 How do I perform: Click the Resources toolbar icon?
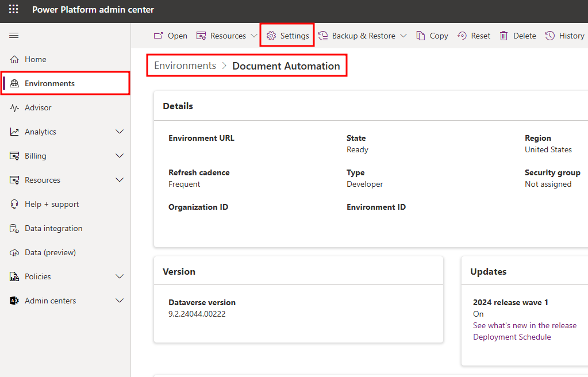(201, 36)
